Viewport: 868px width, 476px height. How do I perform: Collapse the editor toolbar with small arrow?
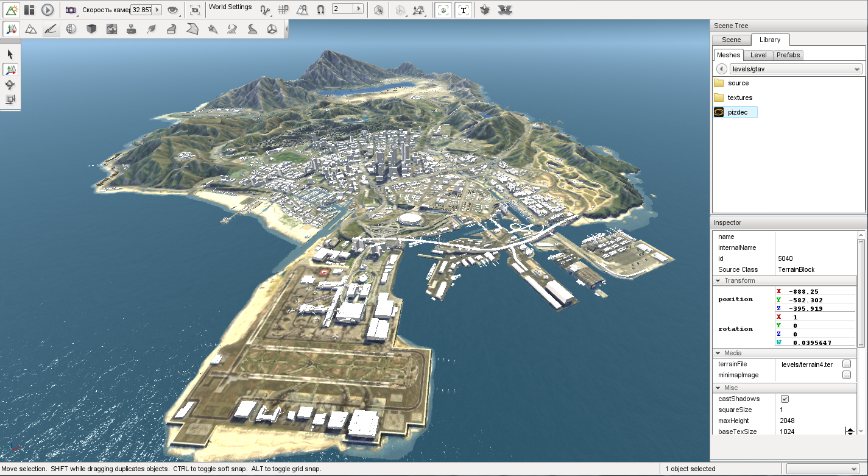(286, 29)
